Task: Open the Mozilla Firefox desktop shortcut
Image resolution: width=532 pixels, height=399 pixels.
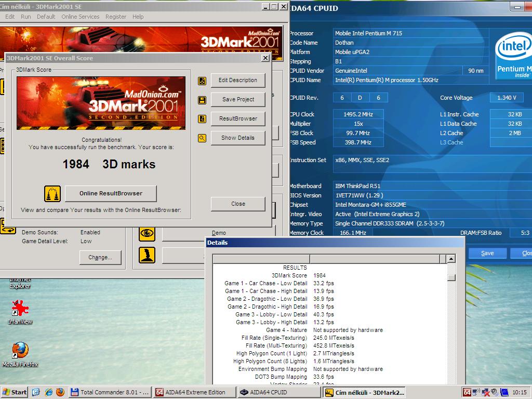Action: coord(20,355)
